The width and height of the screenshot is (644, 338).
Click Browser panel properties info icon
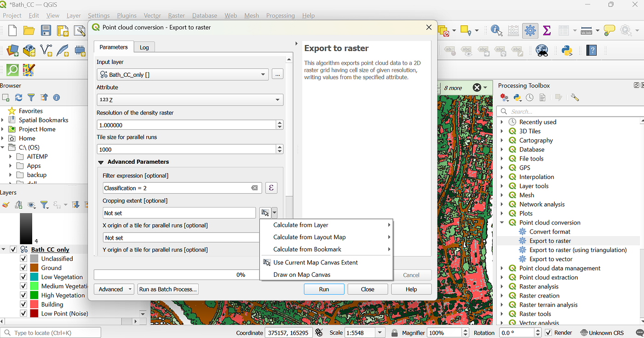point(57,97)
